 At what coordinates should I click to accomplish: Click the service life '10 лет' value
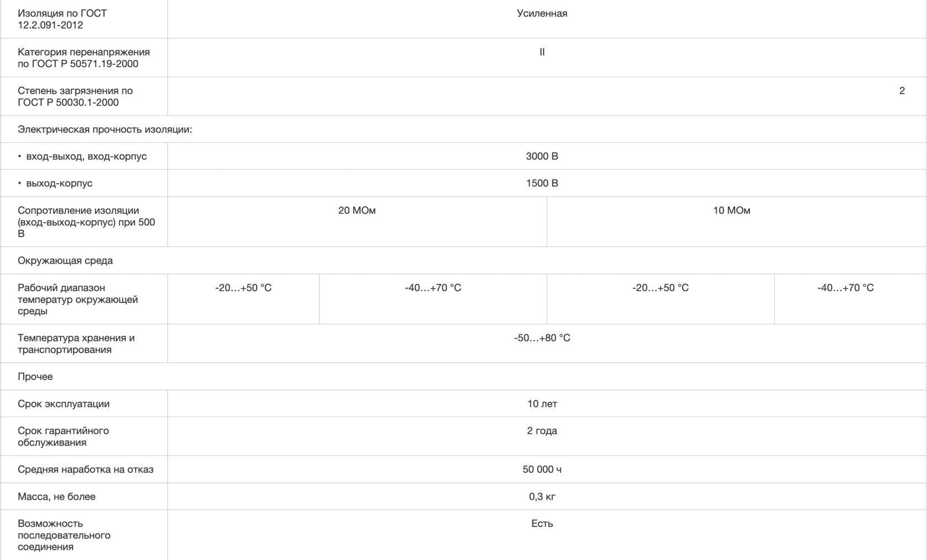tap(542, 403)
